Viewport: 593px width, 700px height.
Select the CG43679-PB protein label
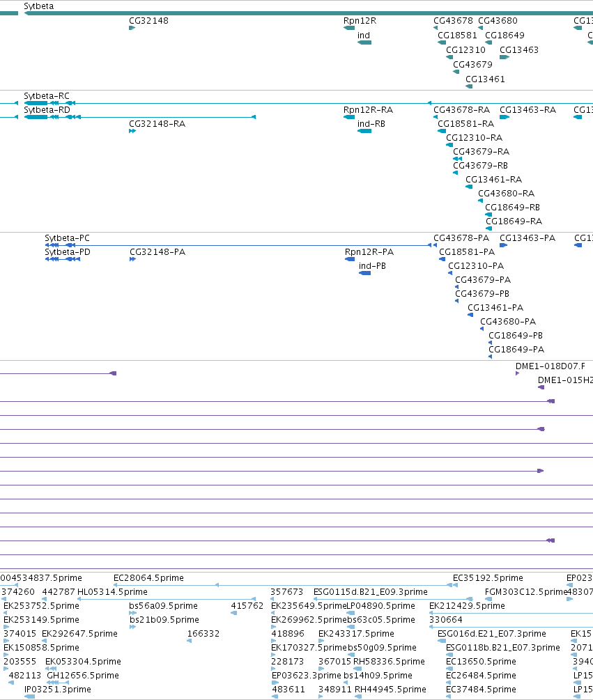(482, 293)
